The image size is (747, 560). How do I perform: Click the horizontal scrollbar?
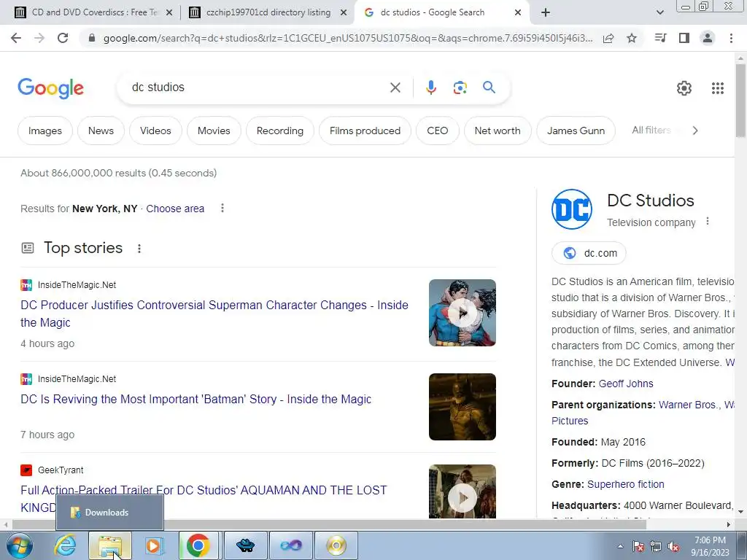pyautogui.click(x=329, y=524)
